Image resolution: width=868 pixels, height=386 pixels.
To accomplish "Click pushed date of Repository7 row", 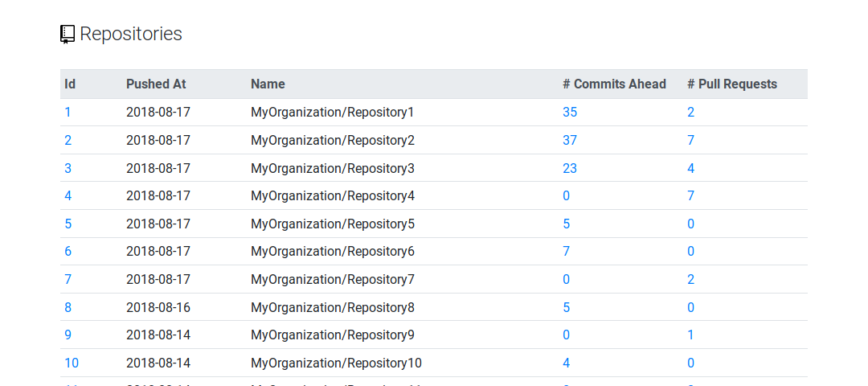I will click(158, 279).
